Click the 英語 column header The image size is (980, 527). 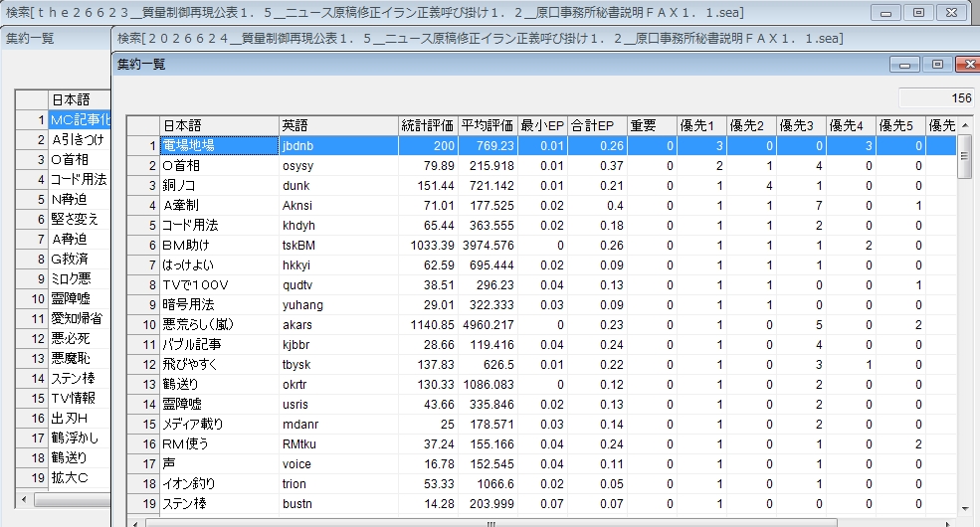click(338, 125)
